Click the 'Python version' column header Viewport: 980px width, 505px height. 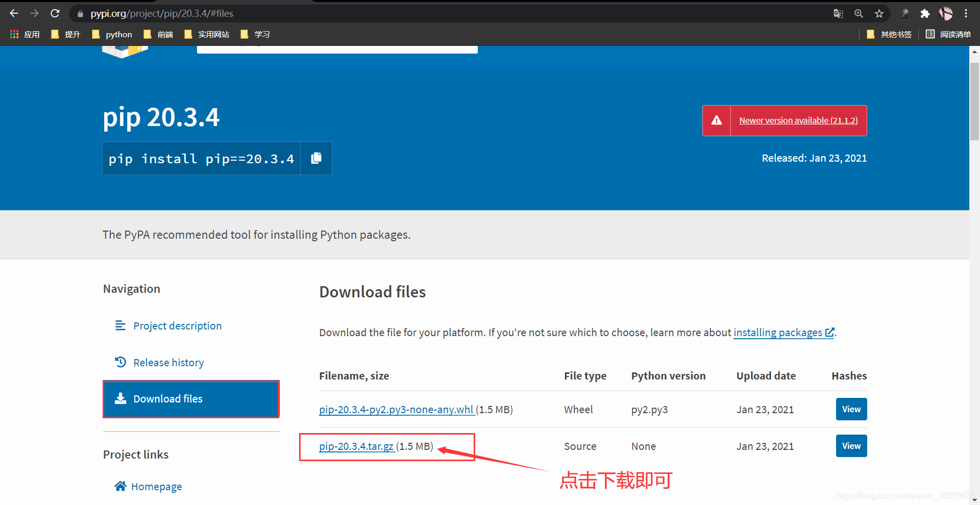[668, 376]
